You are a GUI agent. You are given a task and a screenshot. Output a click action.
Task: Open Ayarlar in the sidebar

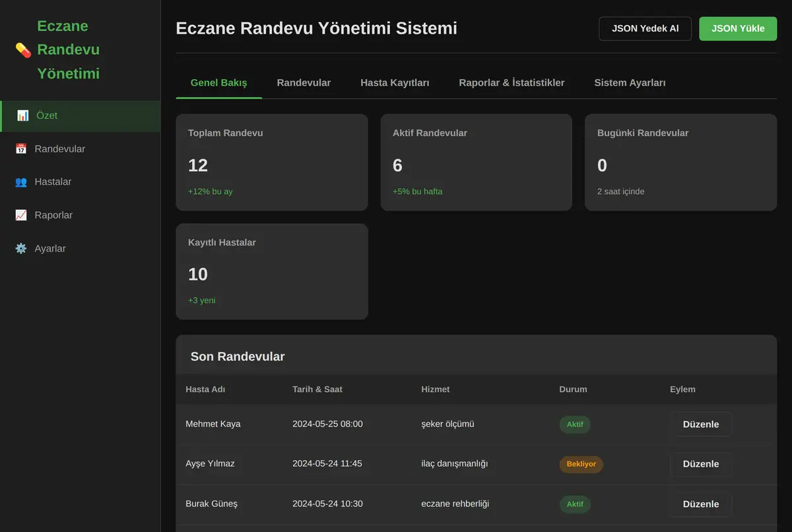click(x=80, y=249)
